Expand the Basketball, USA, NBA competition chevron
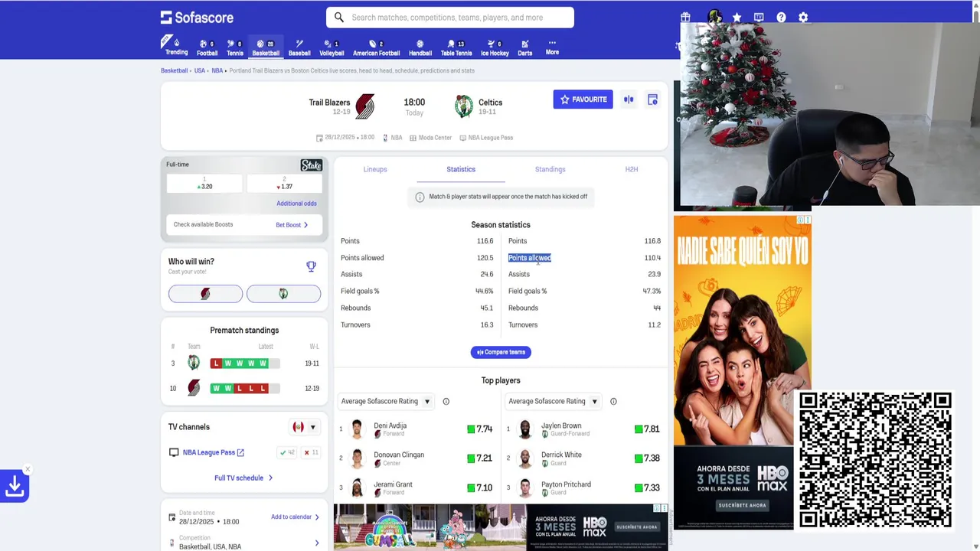This screenshot has height=551, width=980. tap(317, 543)
